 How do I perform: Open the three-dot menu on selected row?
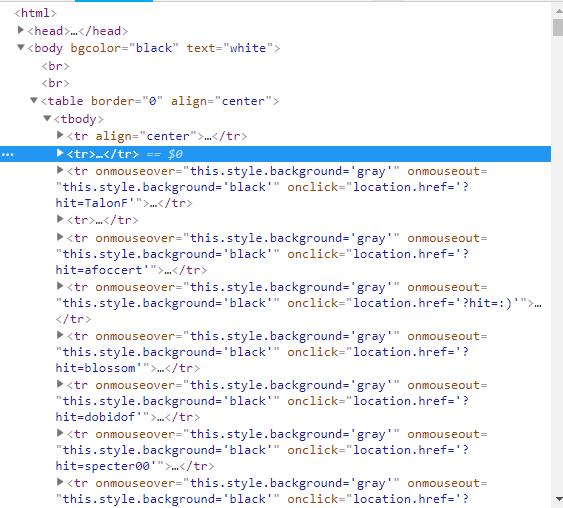[8, 155]
